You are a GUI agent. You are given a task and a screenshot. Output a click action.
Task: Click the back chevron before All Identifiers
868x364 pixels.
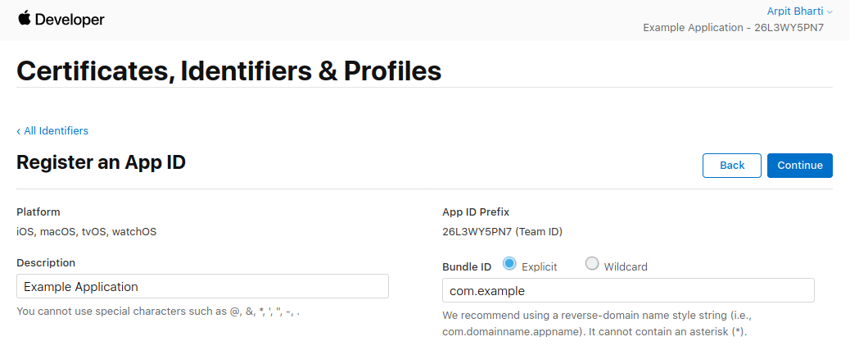(18, 131)
